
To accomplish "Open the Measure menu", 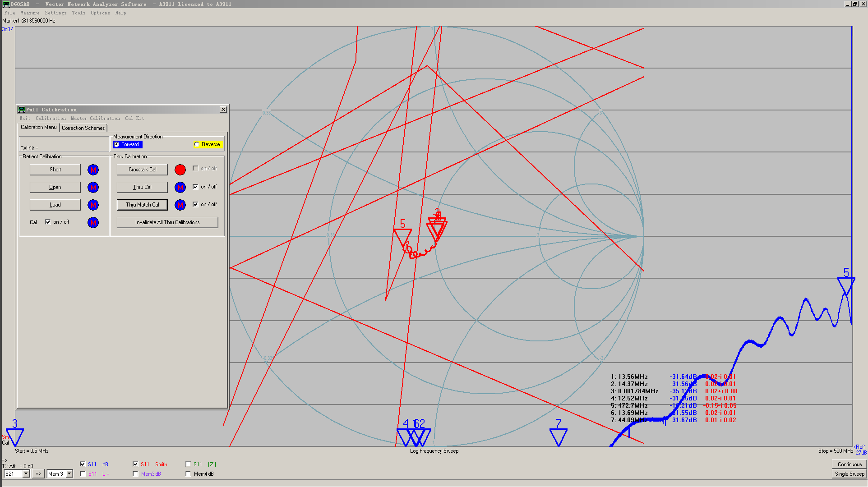I will (x=30, y=13).
